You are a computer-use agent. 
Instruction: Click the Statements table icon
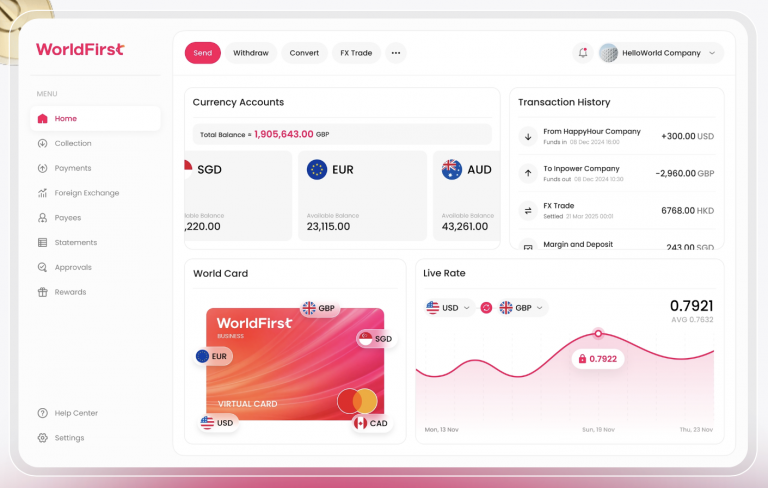point(43,243)
